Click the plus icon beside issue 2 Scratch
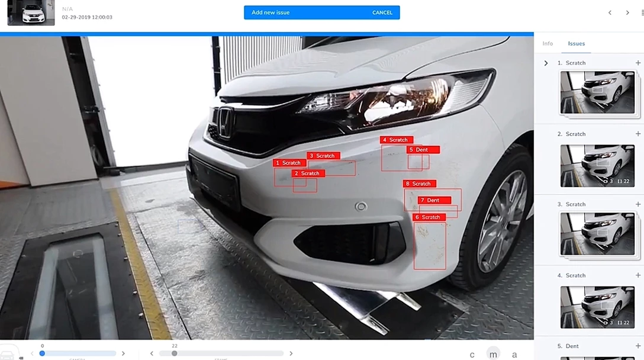The image size is (644, 360). pyautogui.click(x=638, y=134)
